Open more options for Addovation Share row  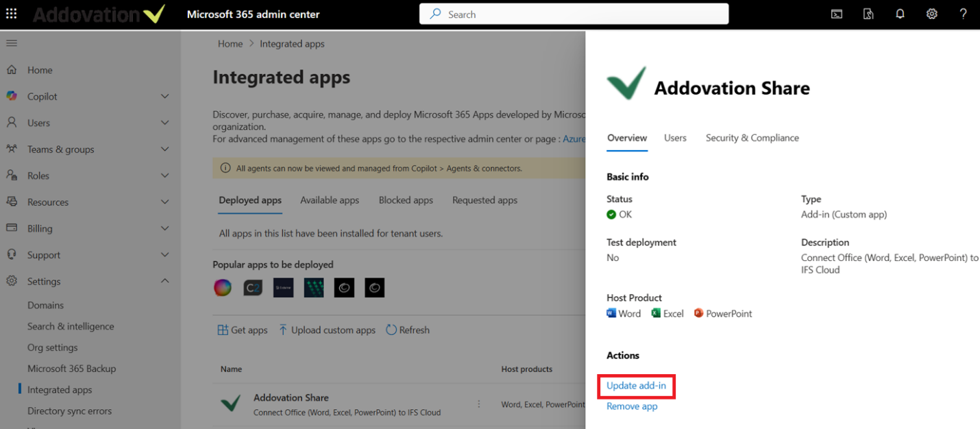coord(479,404)
